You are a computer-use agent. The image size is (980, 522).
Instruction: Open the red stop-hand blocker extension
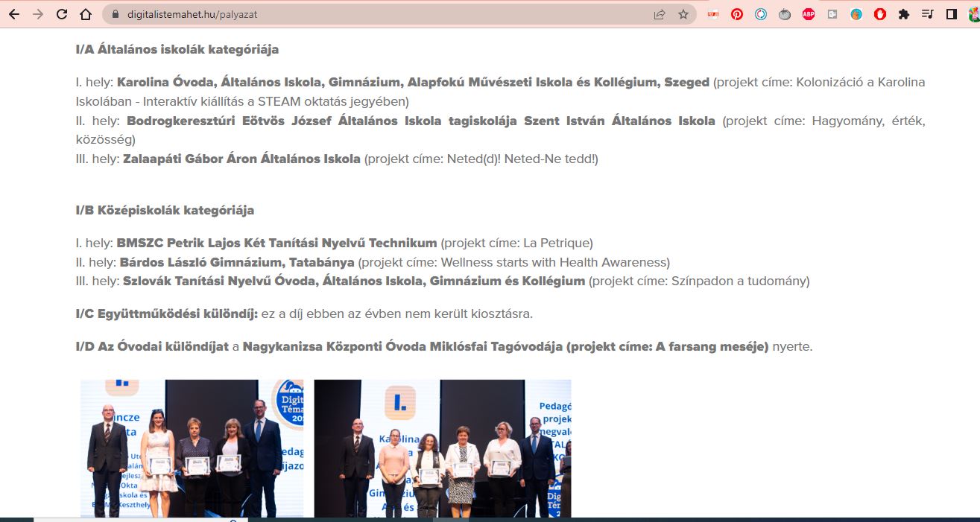point(880,14)
